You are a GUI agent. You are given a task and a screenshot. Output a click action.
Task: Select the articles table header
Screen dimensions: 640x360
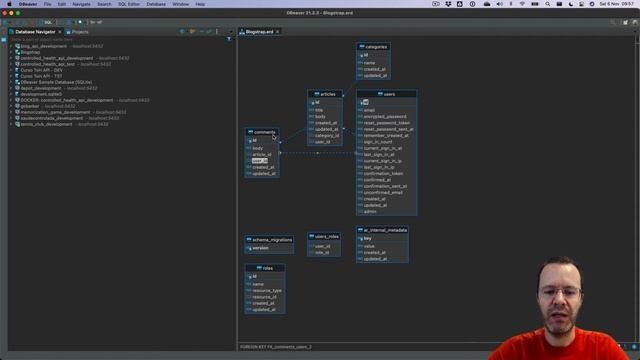pyautogui.click(x=325, y=94)
